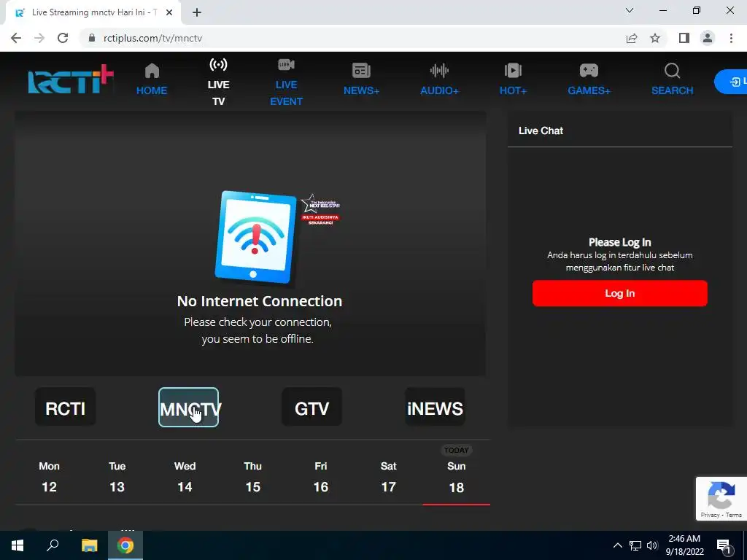Viewport: 747px width, 560px height.
Task: View site info via padlock icon
Action: pos(92,38)
